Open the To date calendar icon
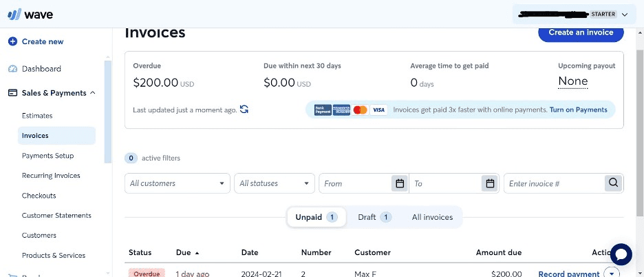The image size is (644, 277). tap(489, 183)
